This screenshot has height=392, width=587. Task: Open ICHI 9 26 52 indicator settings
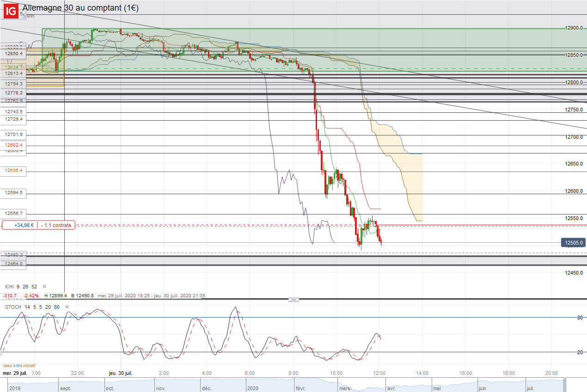(x=21, y=287)
